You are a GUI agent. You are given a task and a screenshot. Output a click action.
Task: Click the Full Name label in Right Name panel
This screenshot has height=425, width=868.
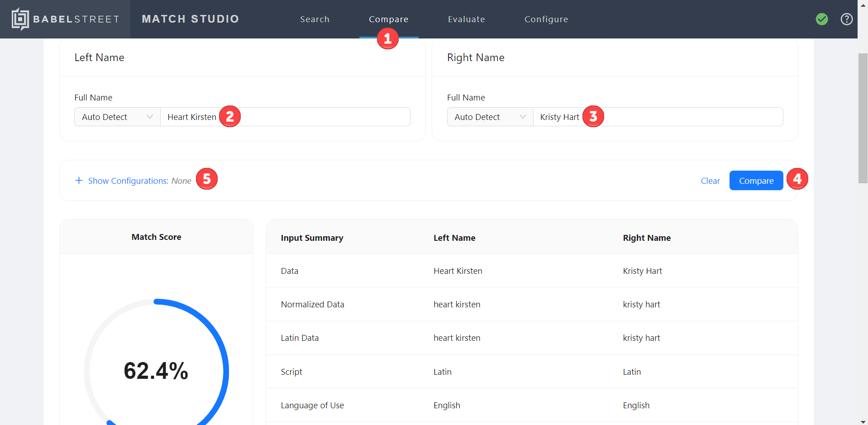pos(466,97)
